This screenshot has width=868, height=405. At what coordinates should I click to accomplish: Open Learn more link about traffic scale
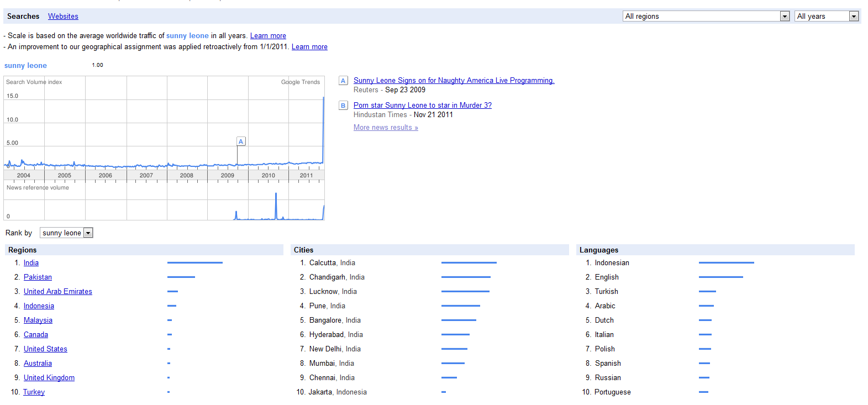pos(268,35)
